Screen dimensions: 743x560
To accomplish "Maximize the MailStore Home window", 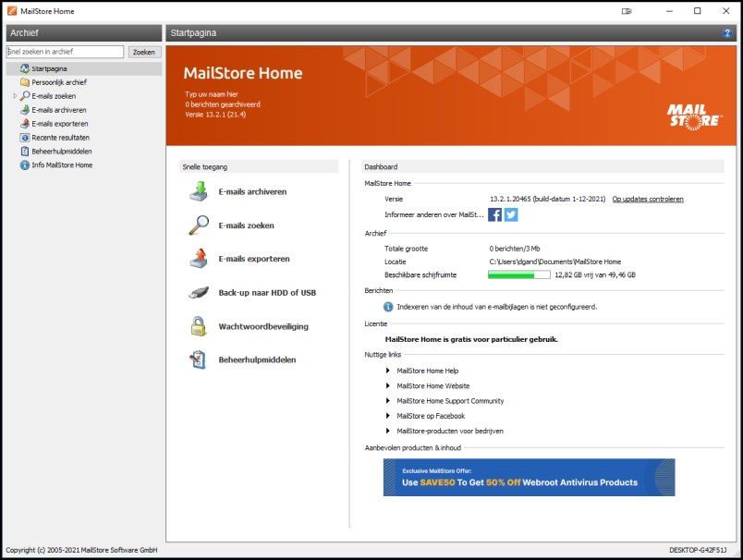I will tap(697, 11).
